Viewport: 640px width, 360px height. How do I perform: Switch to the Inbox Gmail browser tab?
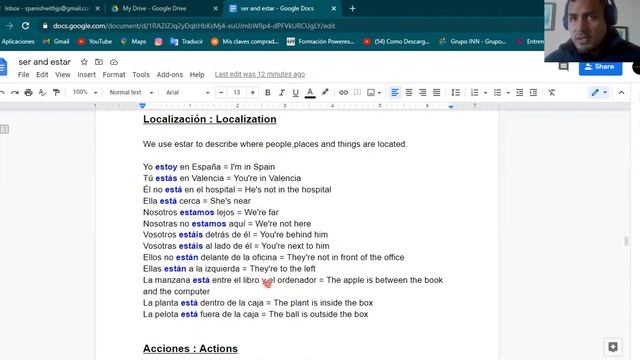tap(47, 8)
